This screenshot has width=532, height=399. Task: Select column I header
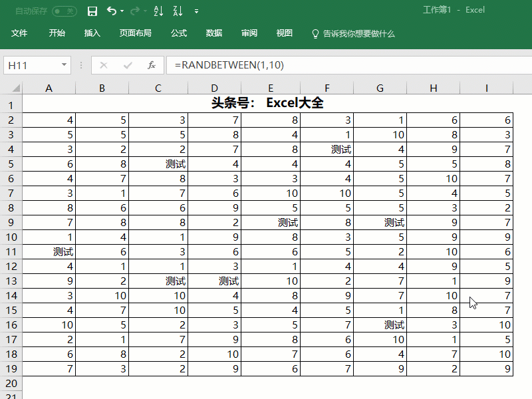(487, 88)
